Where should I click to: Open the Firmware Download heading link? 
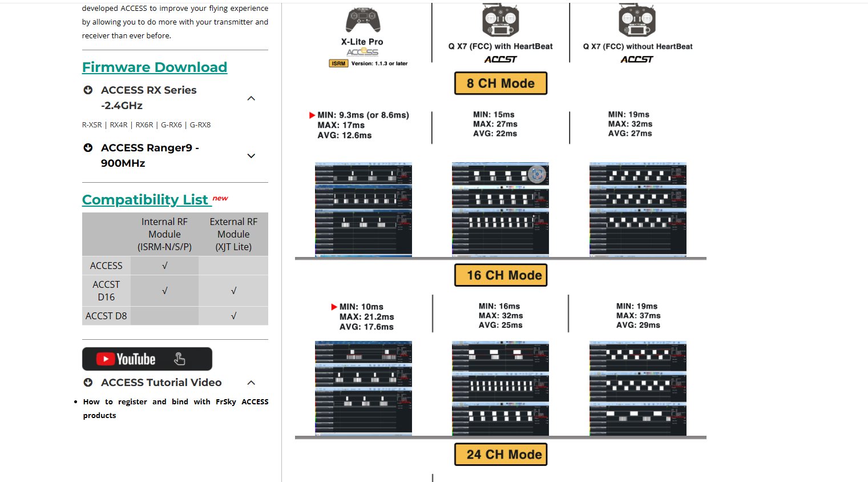click(x=155, y=67)
